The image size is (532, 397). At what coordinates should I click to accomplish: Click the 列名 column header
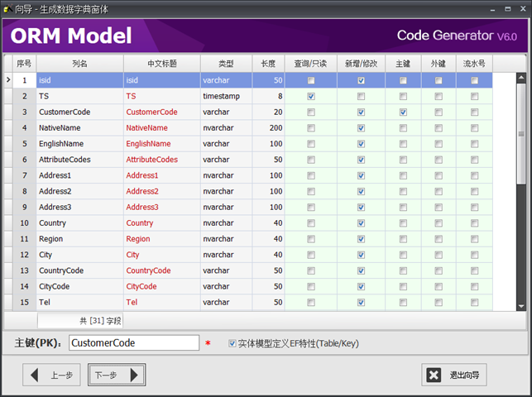79,64
